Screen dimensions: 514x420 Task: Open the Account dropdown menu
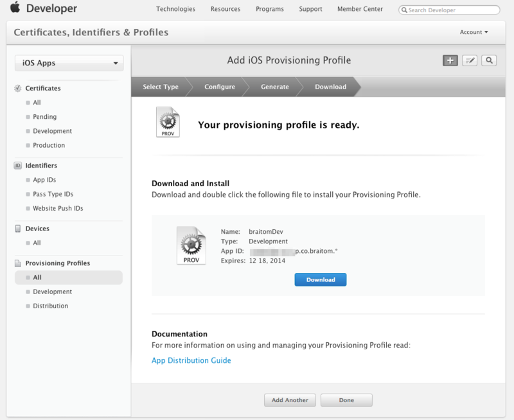click(474, 32)
